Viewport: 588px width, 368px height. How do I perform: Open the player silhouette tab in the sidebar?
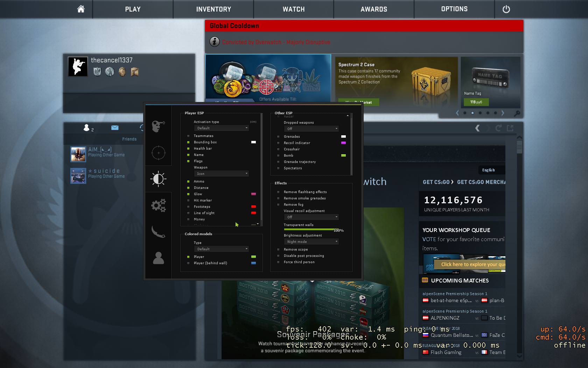point(158,258)
